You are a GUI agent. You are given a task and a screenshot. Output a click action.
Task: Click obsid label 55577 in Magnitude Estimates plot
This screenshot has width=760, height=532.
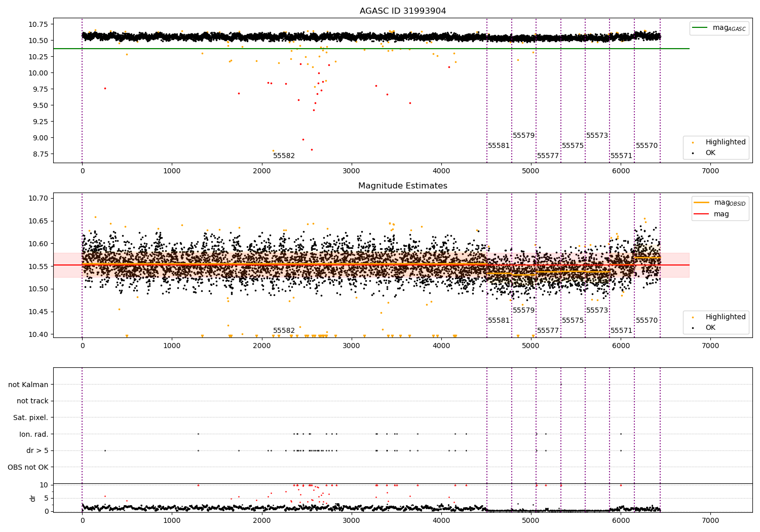[x=548, y=330]
